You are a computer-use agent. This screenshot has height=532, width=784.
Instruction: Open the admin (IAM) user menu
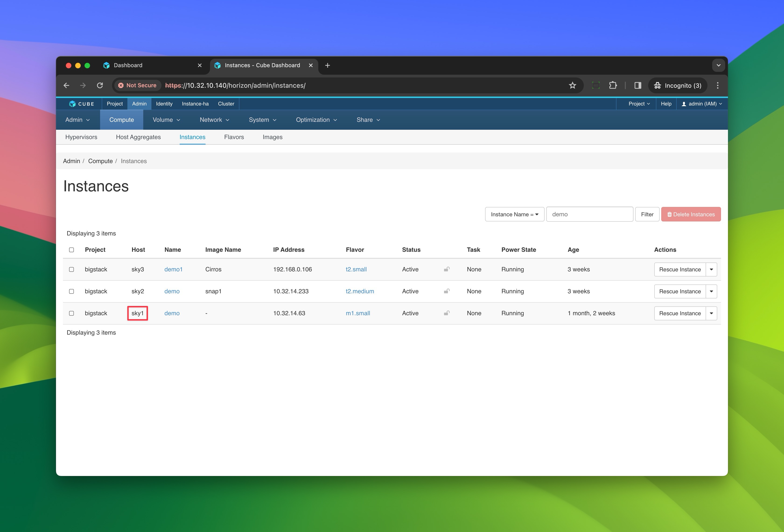click(x=702, y=104)
